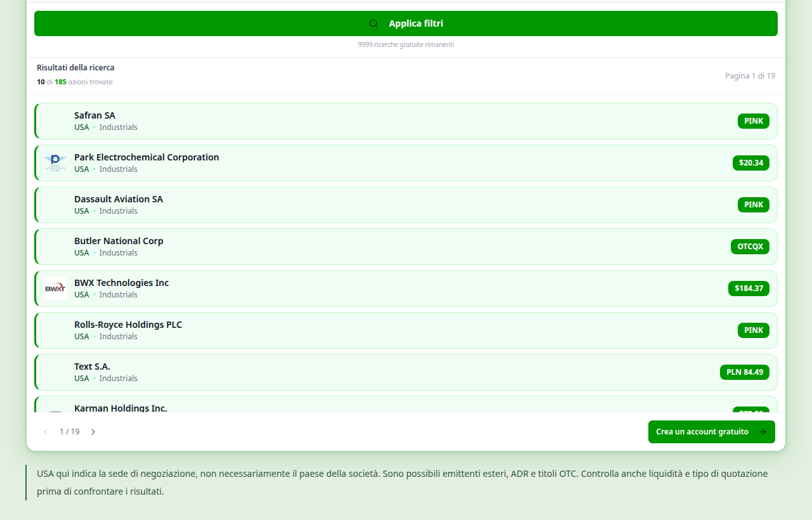The height and width of the screenshot is (520, 812).
Task: Click Crea un account gratuito button
Action: pos(712,432)
